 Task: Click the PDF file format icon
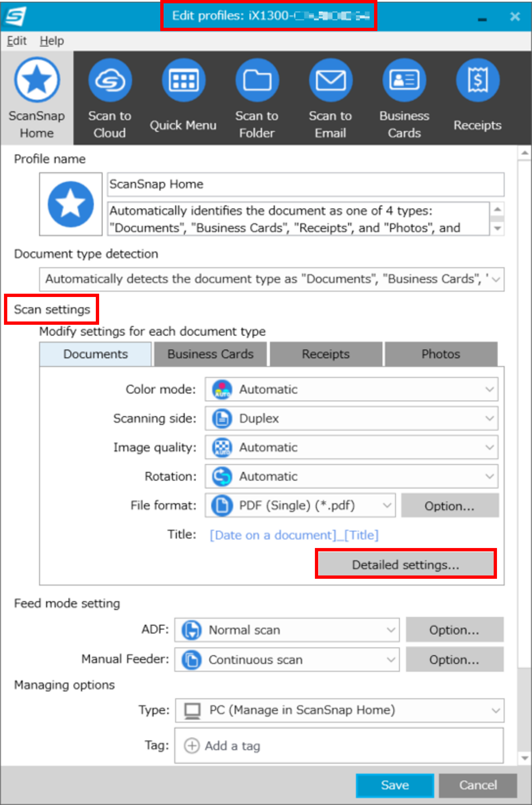coord(222,506)
